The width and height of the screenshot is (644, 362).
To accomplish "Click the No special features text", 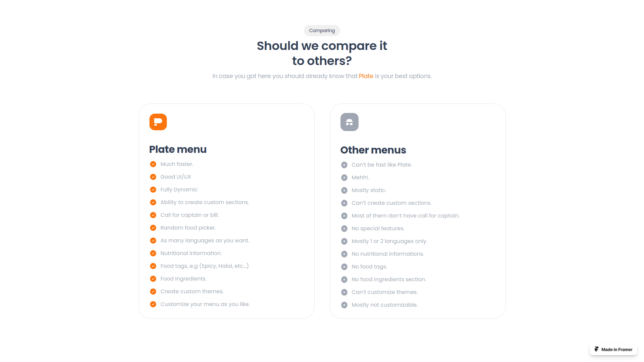I will tap(378, 229).
